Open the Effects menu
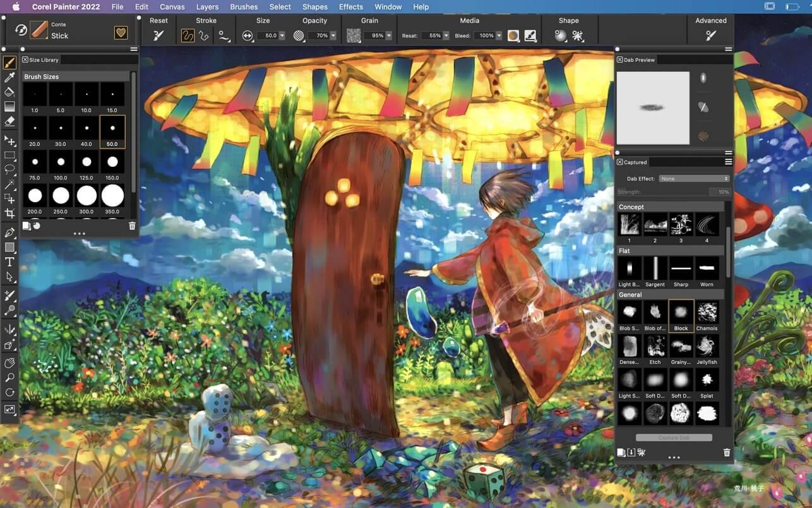Viewport: 812px width, 508px height. [350, 7]
